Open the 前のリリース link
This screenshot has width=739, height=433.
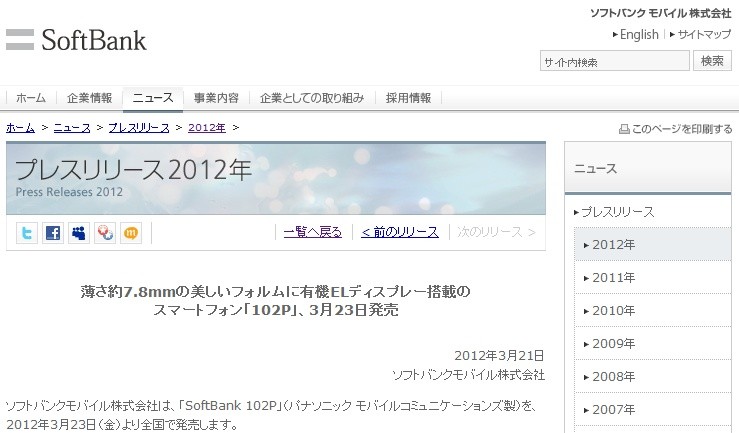[x=400, y=232]
